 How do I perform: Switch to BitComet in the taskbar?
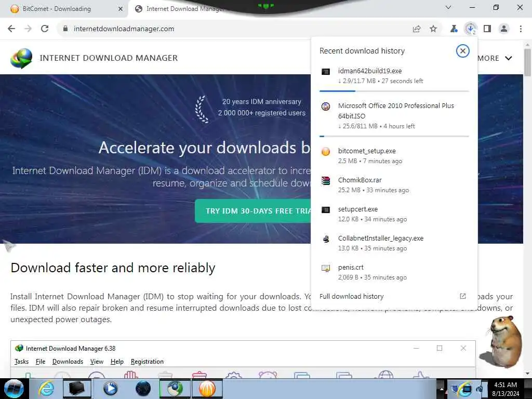(207, 389)
